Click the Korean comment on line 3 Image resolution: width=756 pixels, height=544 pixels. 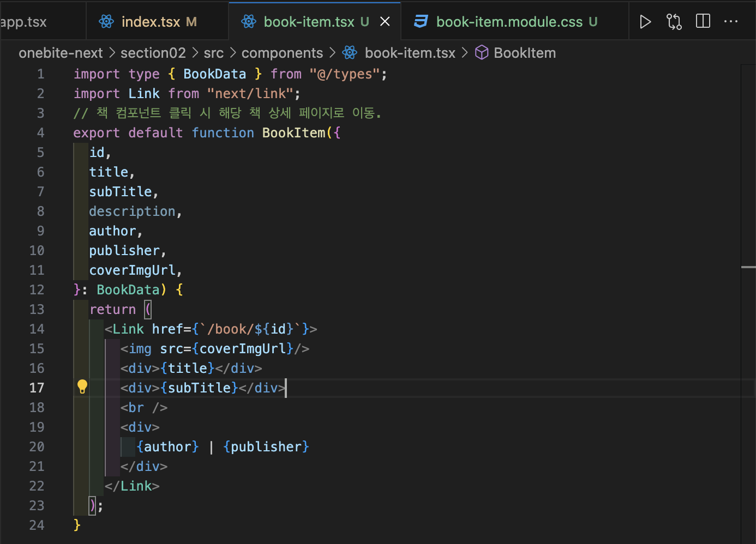227,113
